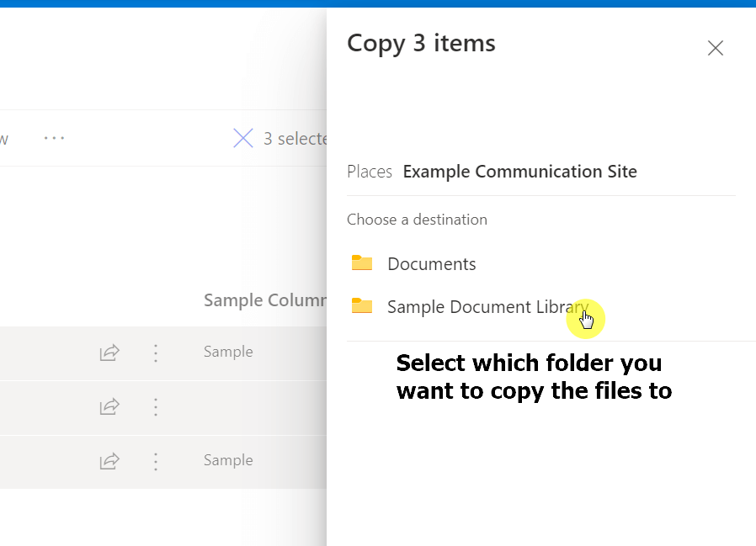756x546 pixels.
Task: Clear the 3 selected items with the X
Action: (x=243, y=138)
